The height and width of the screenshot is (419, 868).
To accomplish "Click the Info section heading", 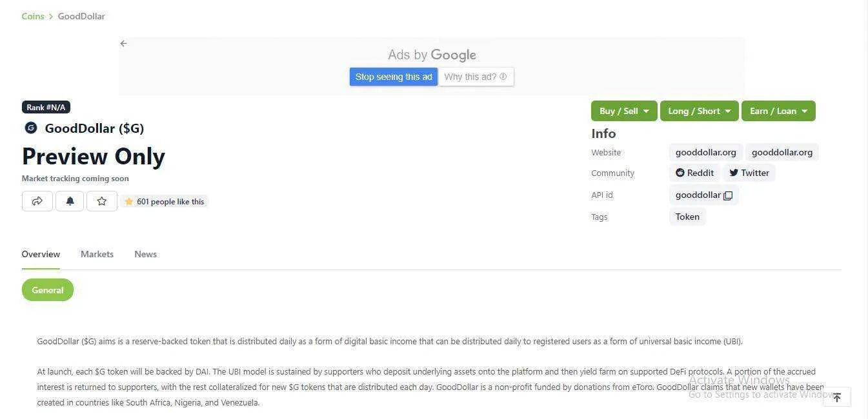I will [603, 133].
